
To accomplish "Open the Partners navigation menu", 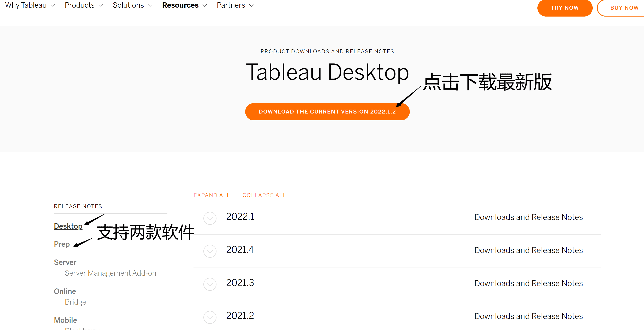I will point(235,5).
